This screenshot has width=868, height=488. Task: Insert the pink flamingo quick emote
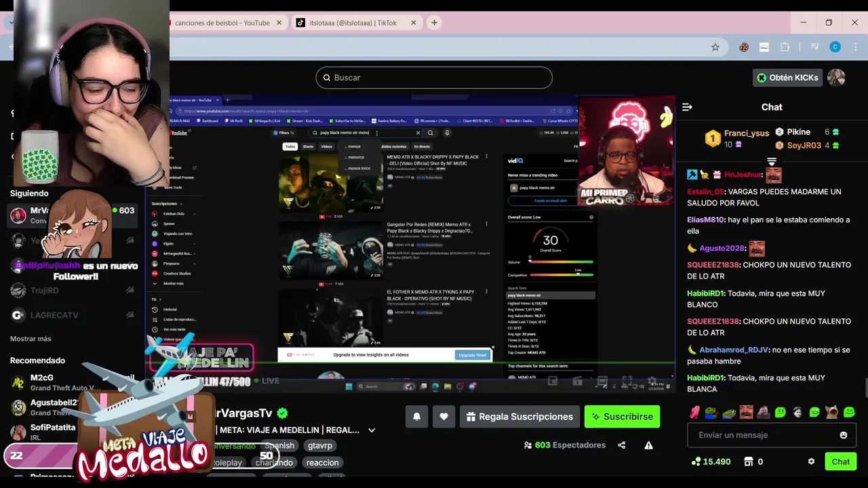[x=694, y=412]
